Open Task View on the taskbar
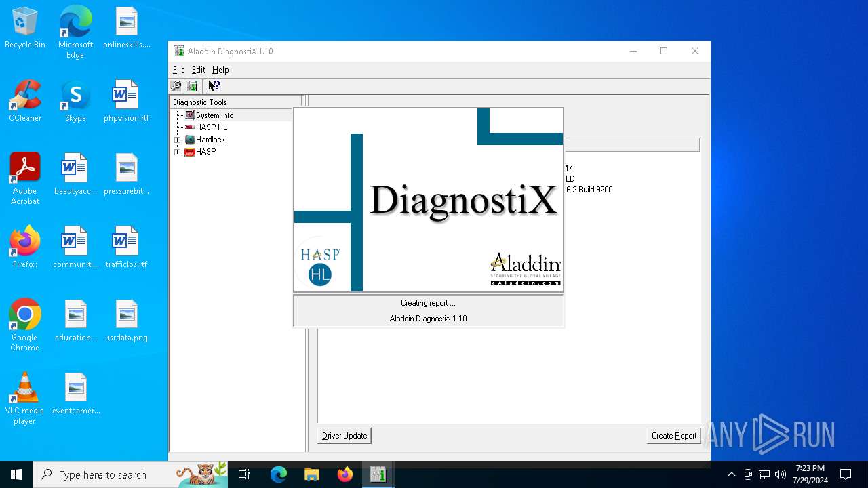Viewport: 868px width, 488px height. tap(244, 474)
